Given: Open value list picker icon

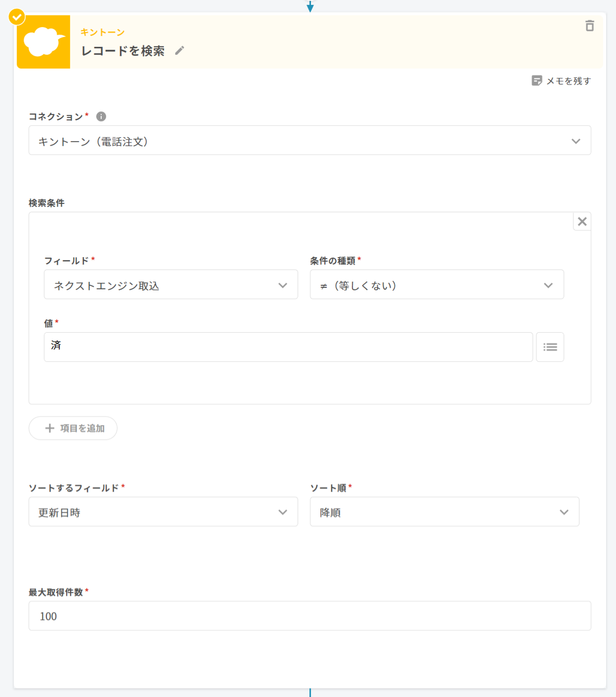Looking at the screenshot, I should tap(550, 347).
